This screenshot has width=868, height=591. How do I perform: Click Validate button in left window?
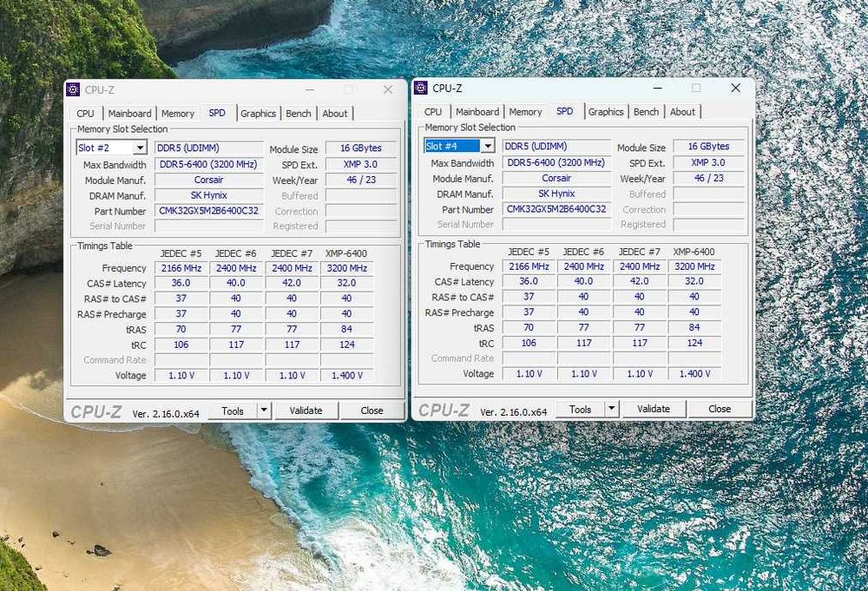tap(306, 410)
